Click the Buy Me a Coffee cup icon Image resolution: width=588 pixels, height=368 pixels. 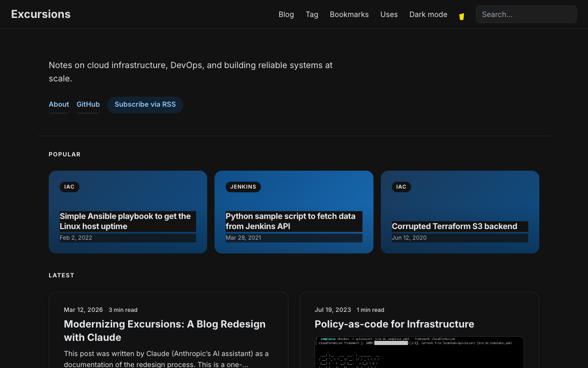coord(461,14)
